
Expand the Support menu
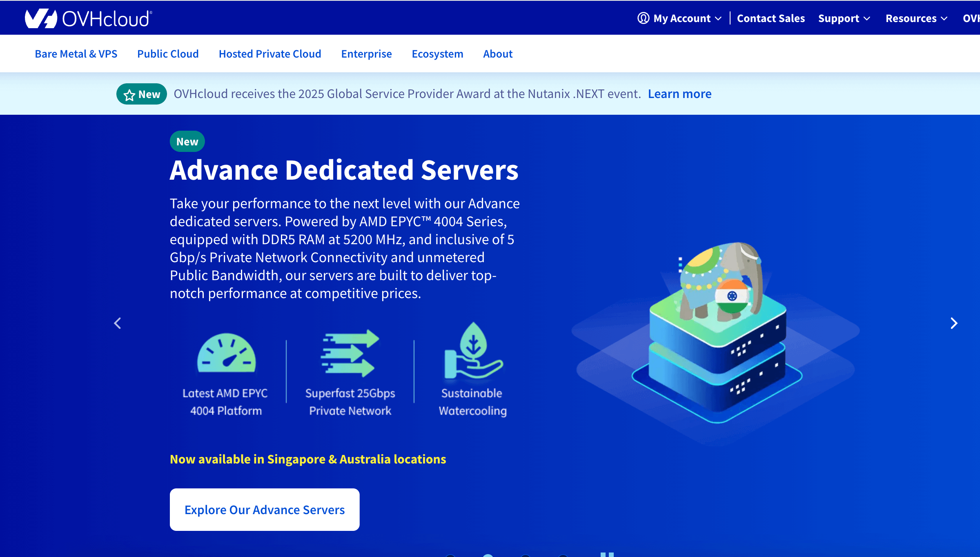[x=844, y=18]
